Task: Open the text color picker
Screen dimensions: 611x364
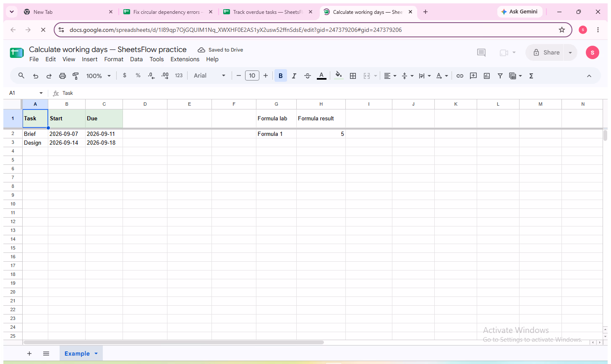Action: (x=321, y=76)
